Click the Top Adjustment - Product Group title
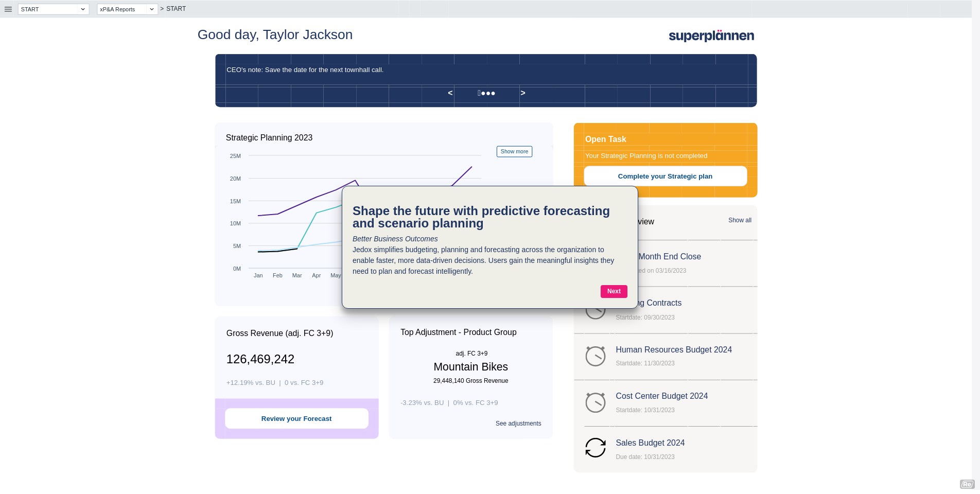Image resolution: width=980 pixels, height=494 pixels. [459, 332]
